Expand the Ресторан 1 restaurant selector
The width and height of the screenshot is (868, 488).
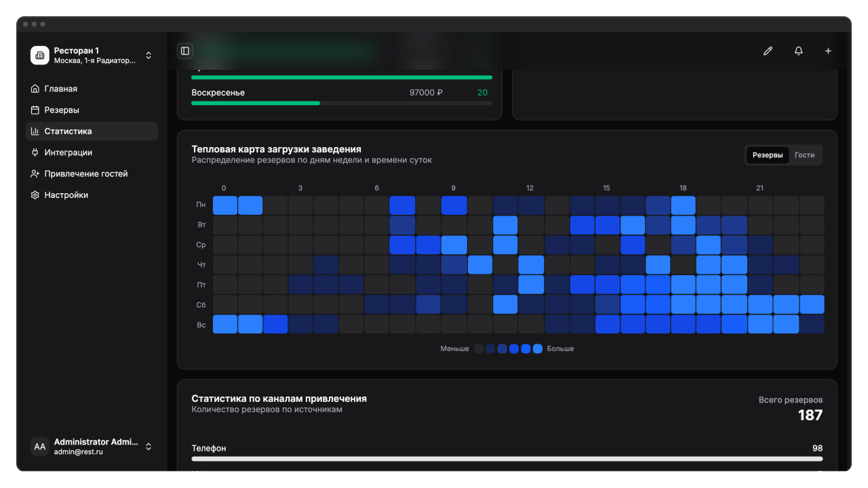149,55
